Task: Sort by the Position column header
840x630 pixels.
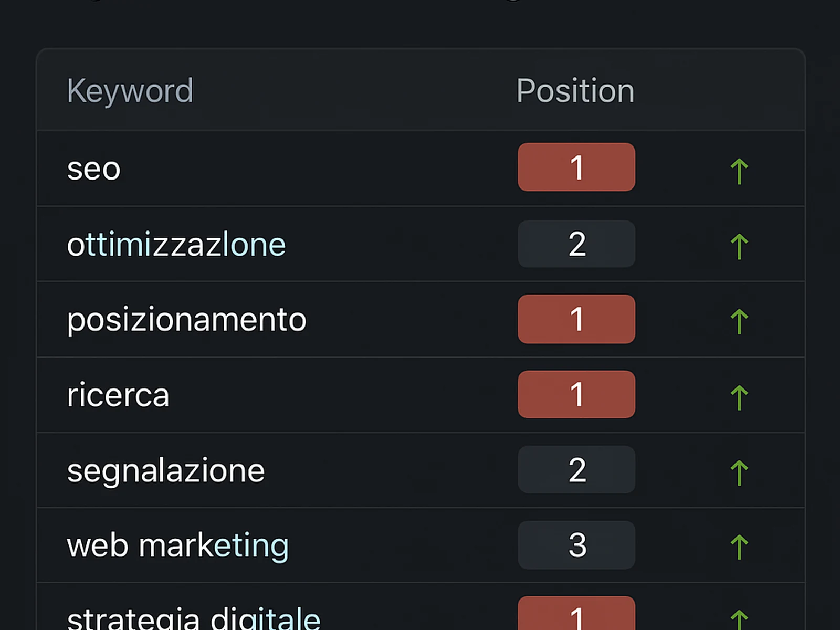Action: 574,90
